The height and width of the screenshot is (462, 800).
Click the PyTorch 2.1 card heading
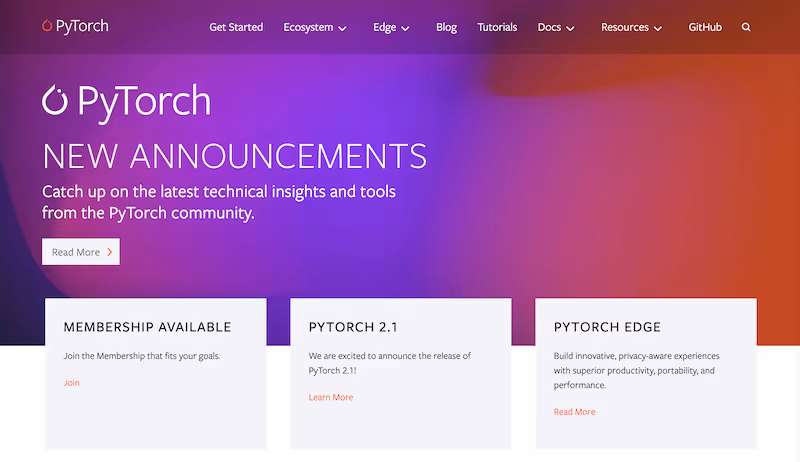353,327
